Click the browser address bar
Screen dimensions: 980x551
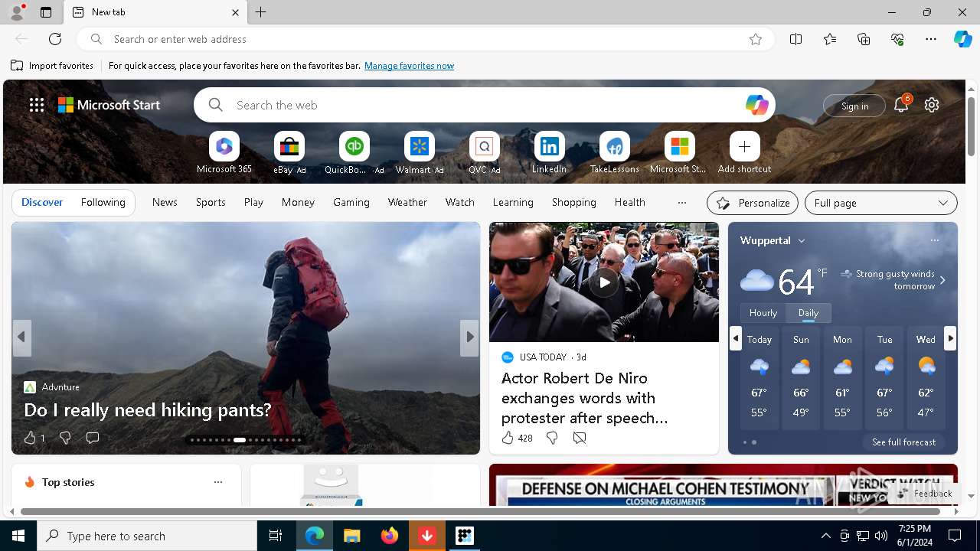point(425,39)
